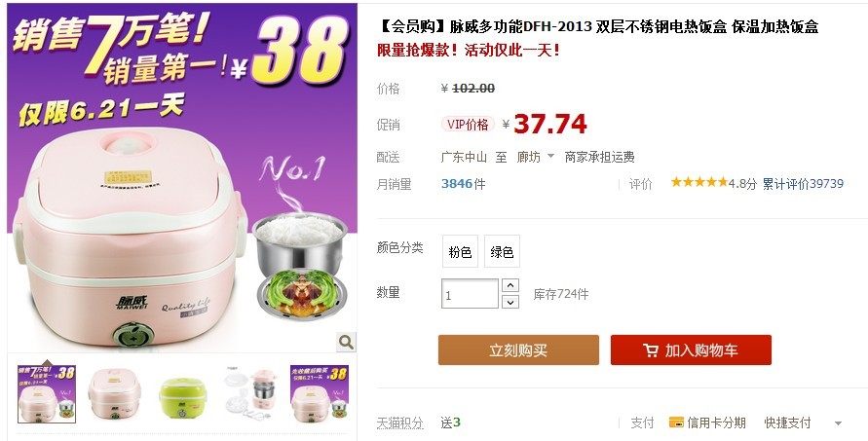Increase quantity with the up arrow
The image size is (868, 441).
(x=509, y=285)
